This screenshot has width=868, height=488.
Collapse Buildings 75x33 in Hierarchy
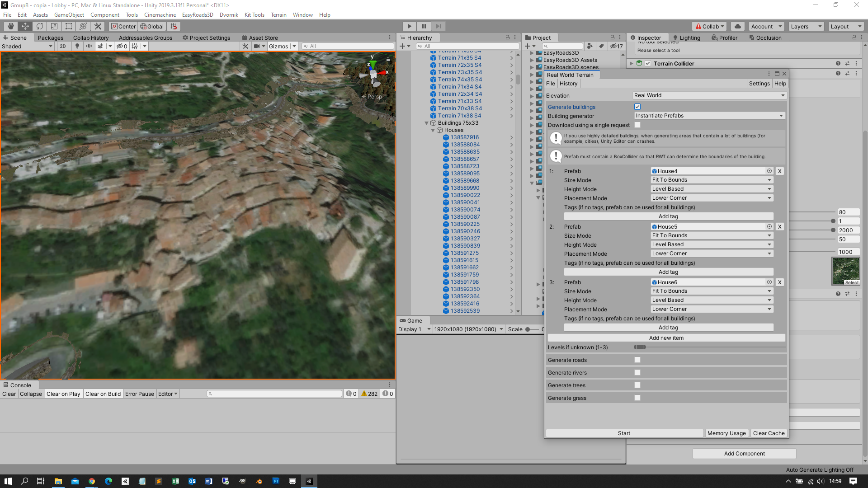(x=426, y=123)
